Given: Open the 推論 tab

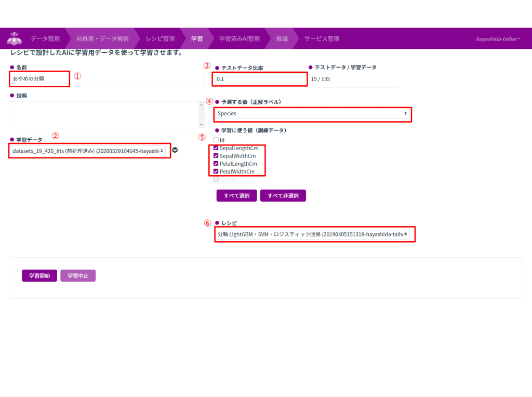Looking at the screenshot, I should [x=282, y=39].
